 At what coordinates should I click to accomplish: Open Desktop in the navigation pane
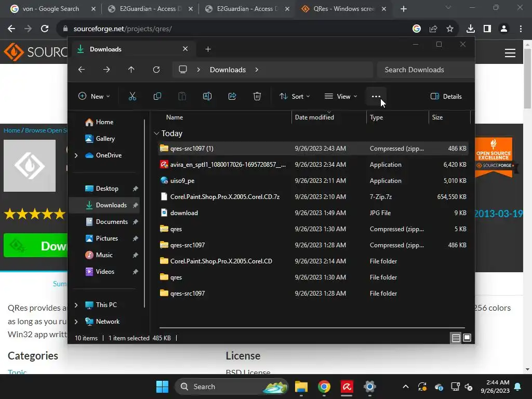pos(104,189)
